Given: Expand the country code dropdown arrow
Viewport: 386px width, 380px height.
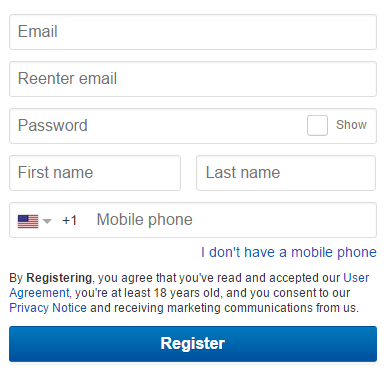Looking at the screenshot, I should coord(47,221).
